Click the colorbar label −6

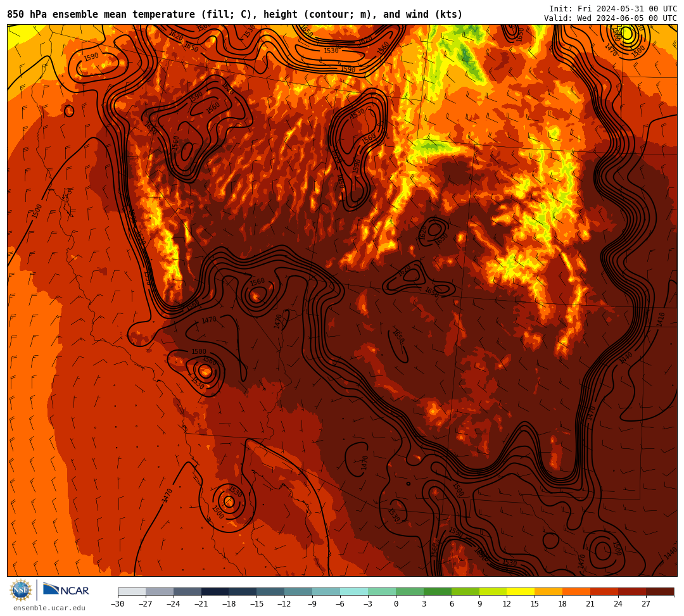340,604
